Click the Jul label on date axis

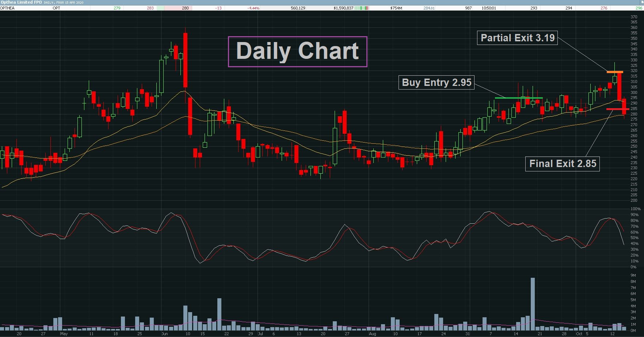(260, 334)
